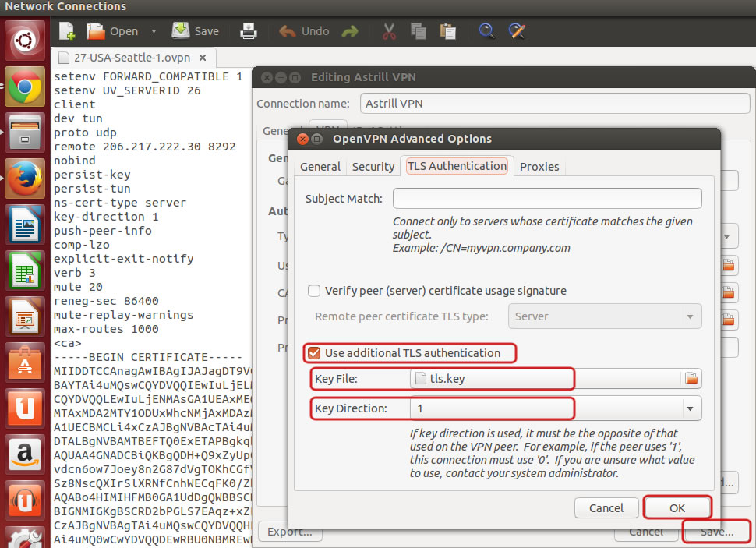Open LibreOffice Calc from the dock
Viewport: 756px width, 548px height.
pos(25,270)
